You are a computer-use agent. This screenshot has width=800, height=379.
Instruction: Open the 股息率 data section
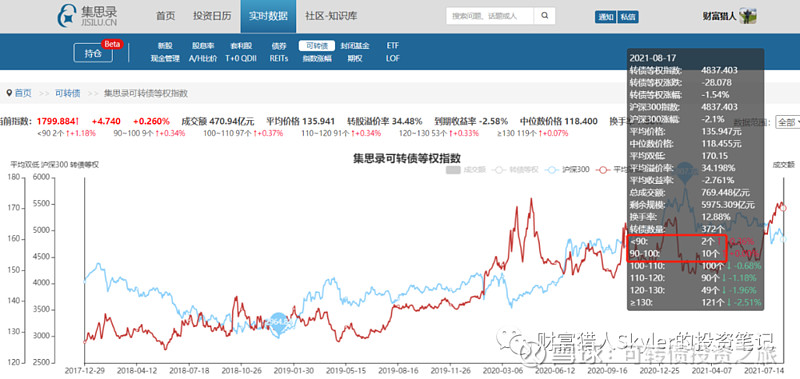click(x=203, y=46)
